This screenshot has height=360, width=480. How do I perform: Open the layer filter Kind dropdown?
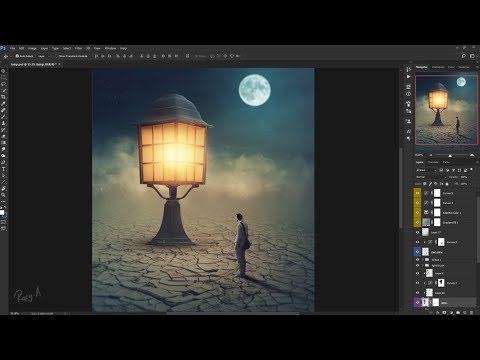click(x=426, y=170)
